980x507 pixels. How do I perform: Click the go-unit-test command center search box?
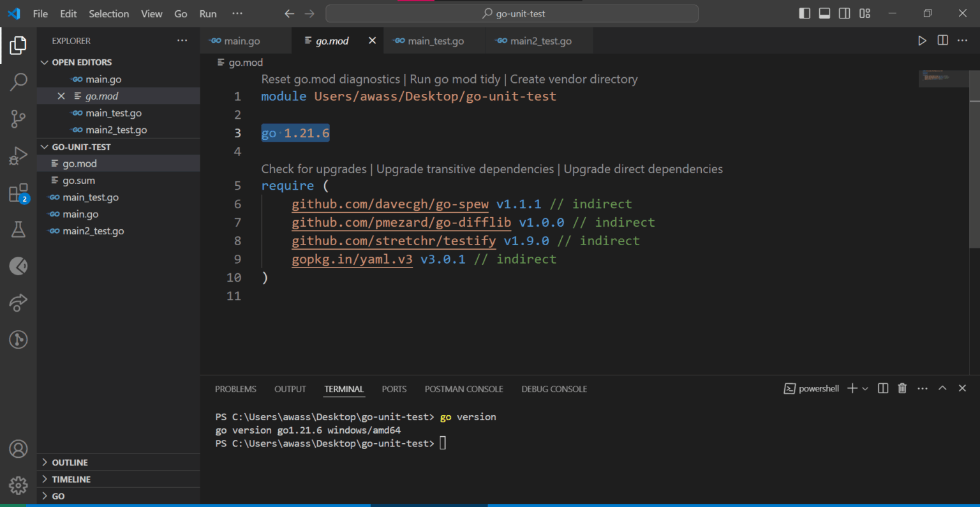click(x=512, y=13)
